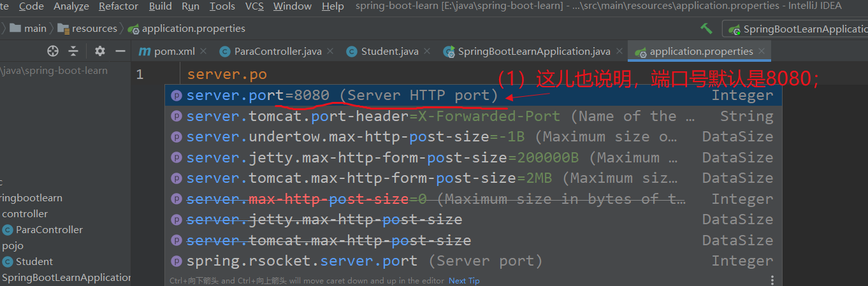This screenshot has width=868, height=286.
Task: Switch to the Student.java tab
Action: (x=389, y=51)
